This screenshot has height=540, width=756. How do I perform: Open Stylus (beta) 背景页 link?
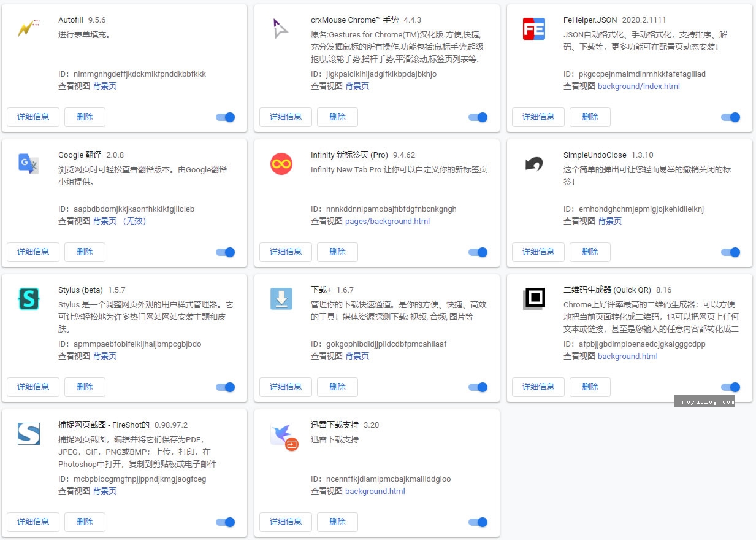(x=104, y=356)
